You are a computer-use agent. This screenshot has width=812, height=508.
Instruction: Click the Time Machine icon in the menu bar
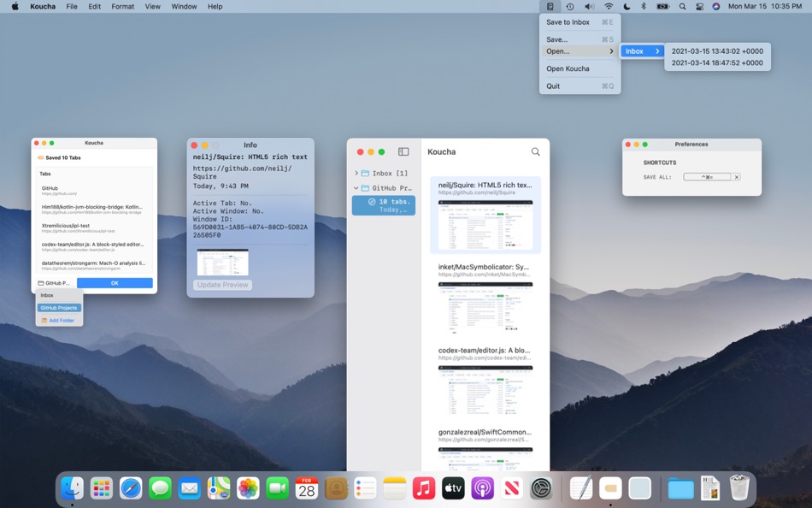coord(569,7)
